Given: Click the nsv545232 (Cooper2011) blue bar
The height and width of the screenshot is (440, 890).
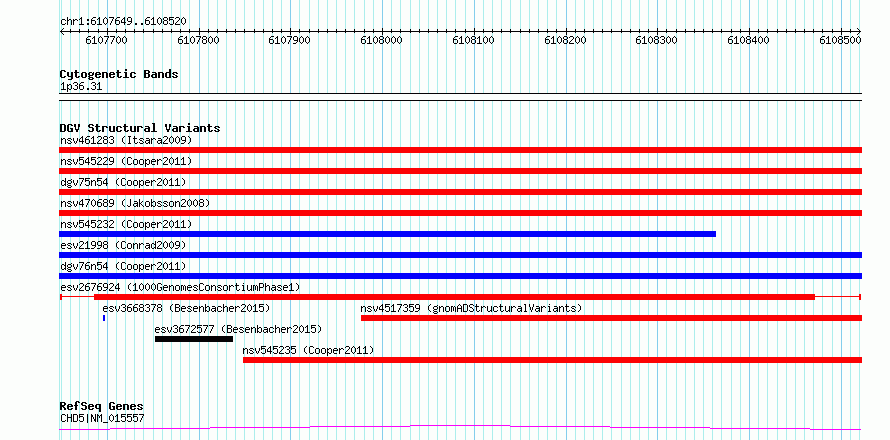Looking at the screenshot, I should click(388, 234).
